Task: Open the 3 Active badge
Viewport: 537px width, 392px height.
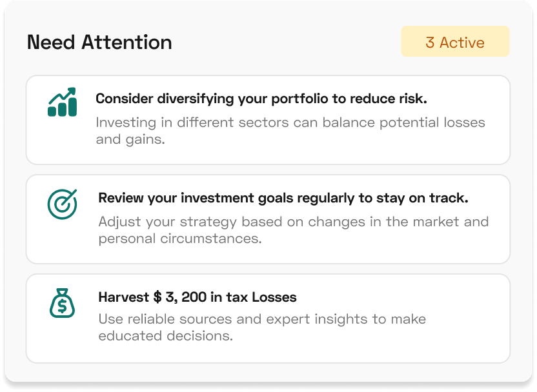Action: click(x=455, y=43)
